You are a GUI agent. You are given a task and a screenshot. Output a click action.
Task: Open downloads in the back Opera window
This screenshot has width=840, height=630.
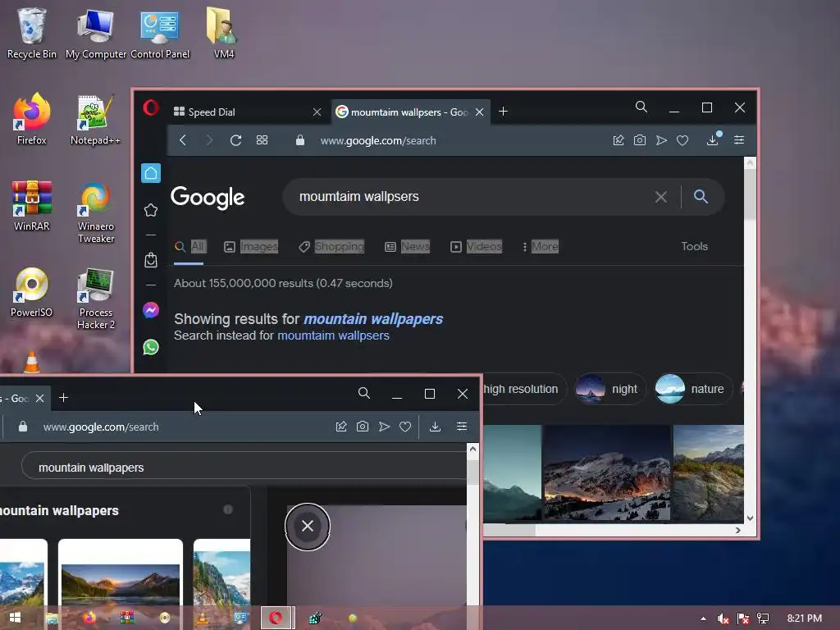pos(713,139)
